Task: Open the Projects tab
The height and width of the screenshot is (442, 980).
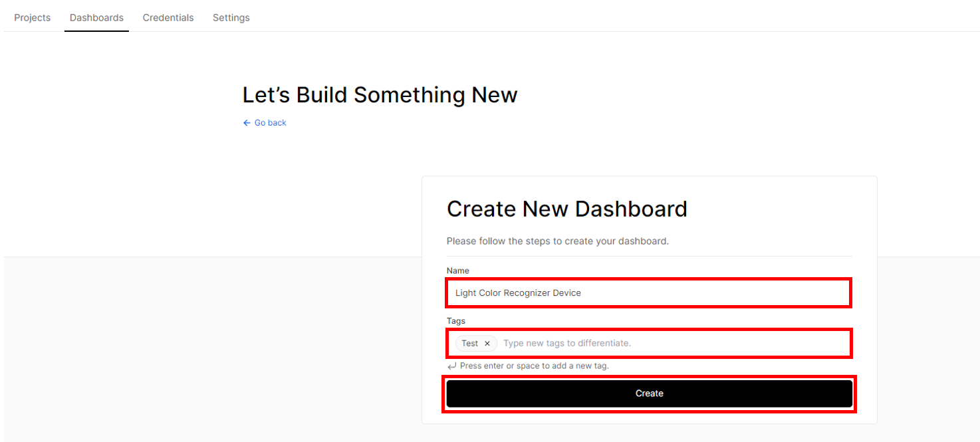Action: coord(32,18)
